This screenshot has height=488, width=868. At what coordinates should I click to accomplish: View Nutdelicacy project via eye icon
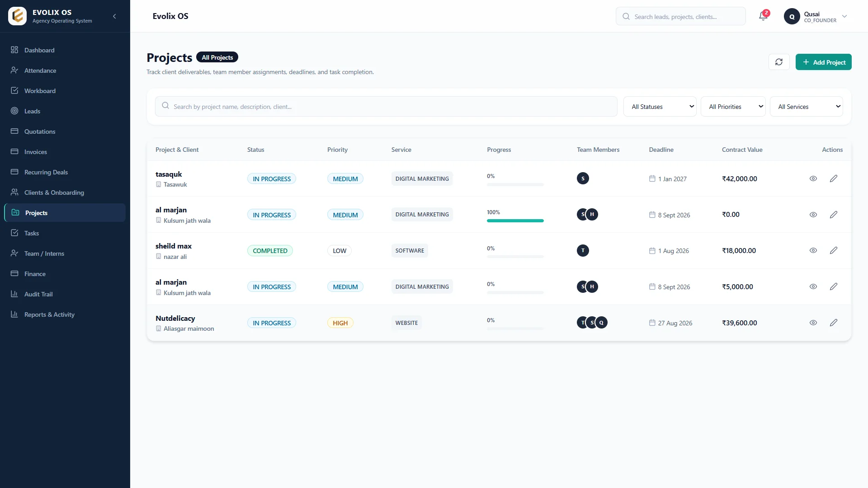click(813, 323)
